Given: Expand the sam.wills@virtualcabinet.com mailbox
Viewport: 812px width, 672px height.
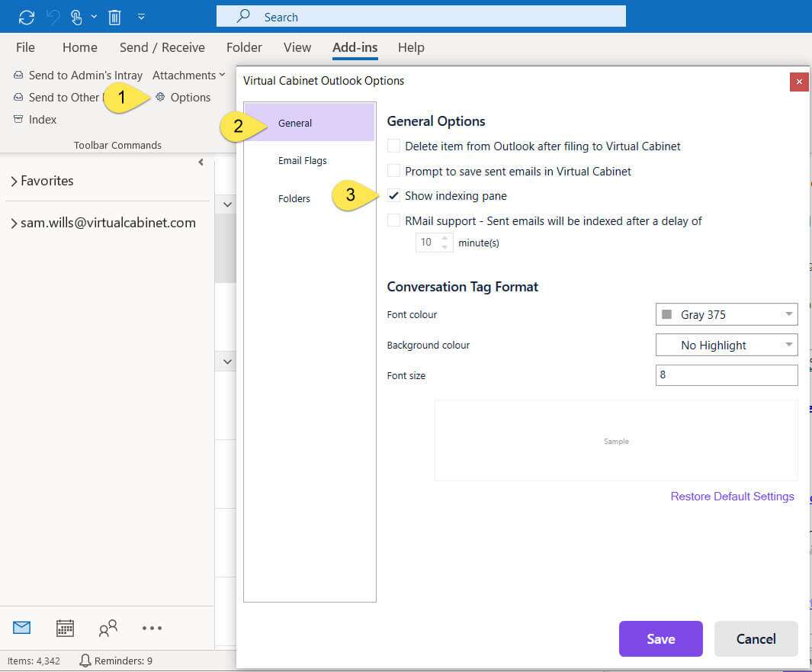Looking at the screenshot, I should pos(13,222).
